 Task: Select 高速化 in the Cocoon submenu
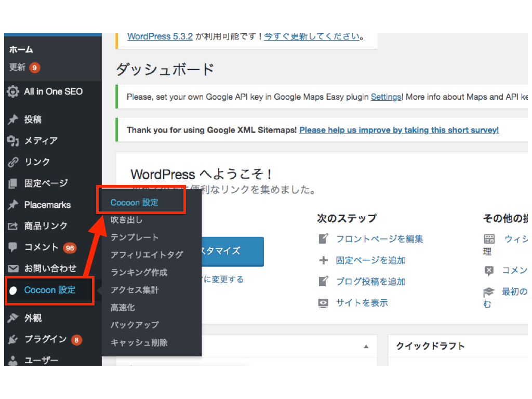coord(123,308)
